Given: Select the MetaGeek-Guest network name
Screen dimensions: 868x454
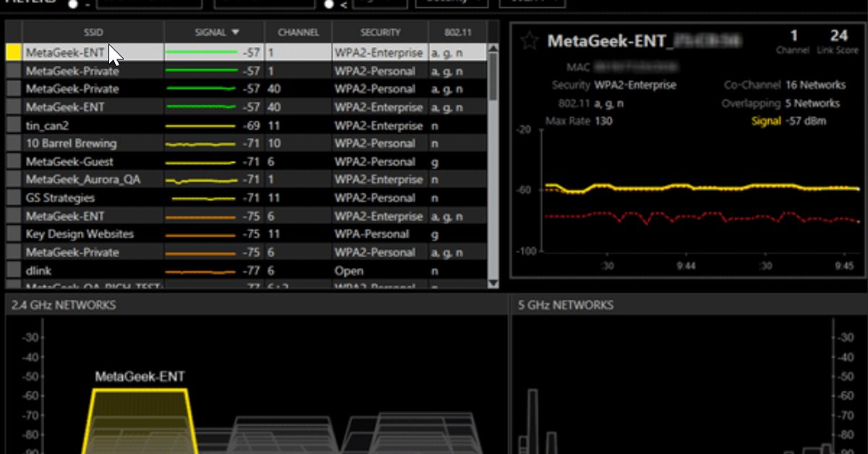Looking at the screenshot, I should [69, 161].
